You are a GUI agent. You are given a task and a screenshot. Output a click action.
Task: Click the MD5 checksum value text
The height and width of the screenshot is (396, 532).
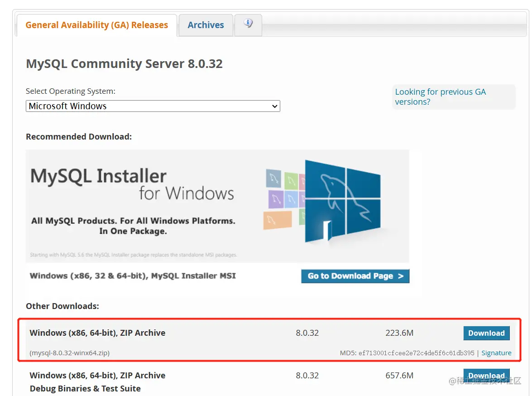[416, 353]
